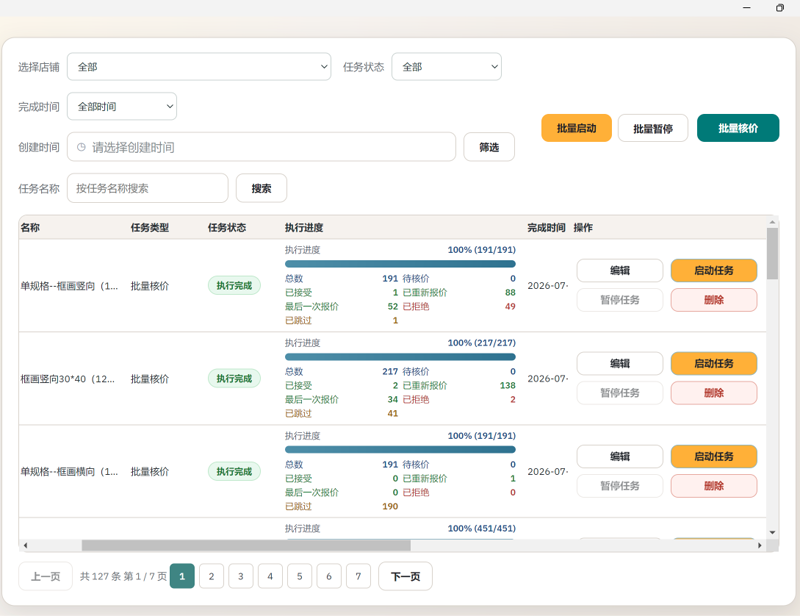Viewport: 800px width, 616px height.
Task: Click the progress bar of 单规格--框画横向 row
Action: pyautogui.click(x=401, y=450)
